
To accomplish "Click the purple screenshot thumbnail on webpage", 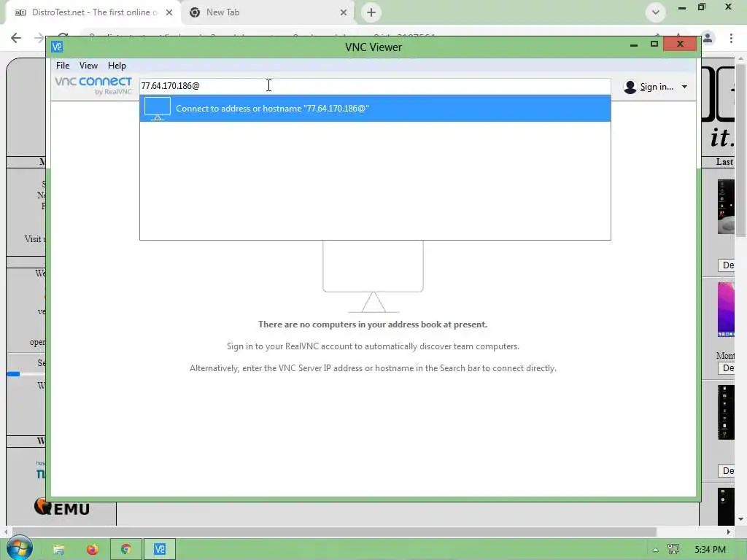I will tap(726, 309).
